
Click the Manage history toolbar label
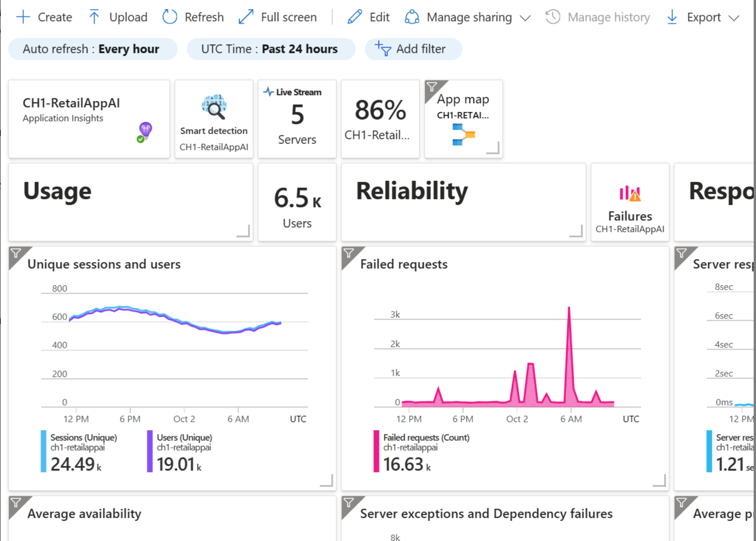point(609,17)
